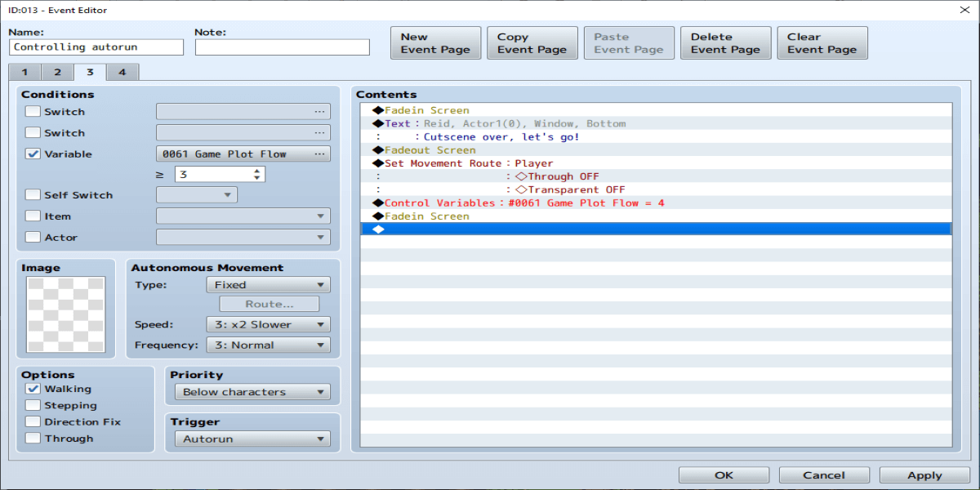Open the Speed dropdown
The width and height of the screenshot is (980, 490).
(268, 324)
